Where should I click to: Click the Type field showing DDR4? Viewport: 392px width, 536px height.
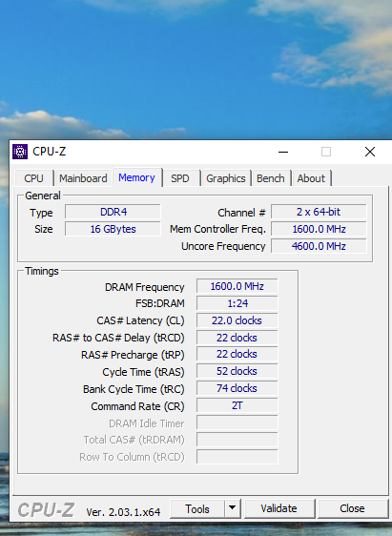pos(113,212)
